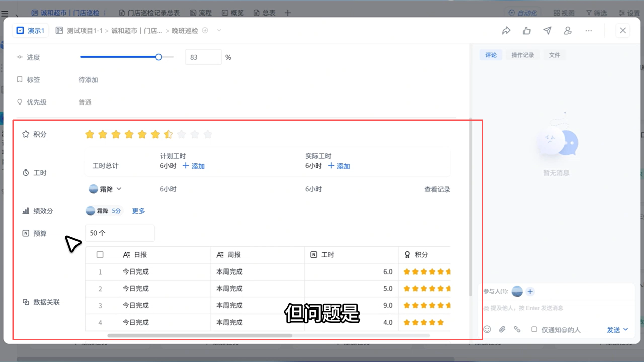Click the link icon in comment toolbar
This screenshot has width=644, height=362.
coord(517,329)
